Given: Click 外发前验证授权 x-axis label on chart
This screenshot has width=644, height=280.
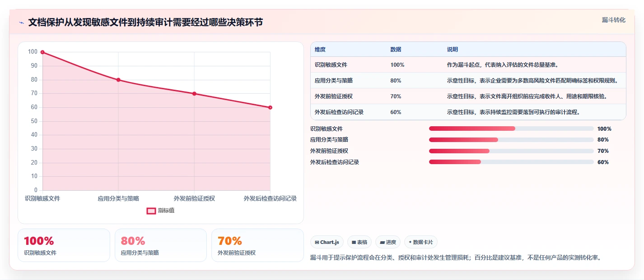Looking at the screenshot, I should (x=194, y=198).
